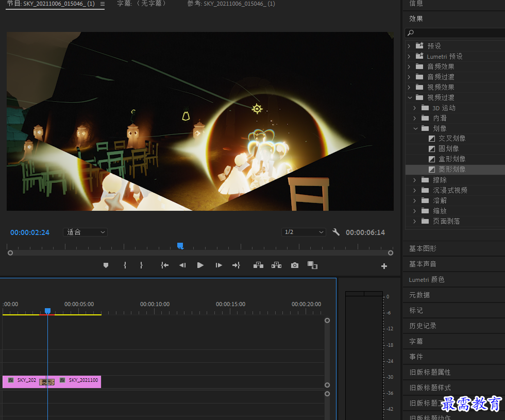Expand the Lumetri 预设 folder
This screenshot has height=420, width=505.
[x=409, y=56]
